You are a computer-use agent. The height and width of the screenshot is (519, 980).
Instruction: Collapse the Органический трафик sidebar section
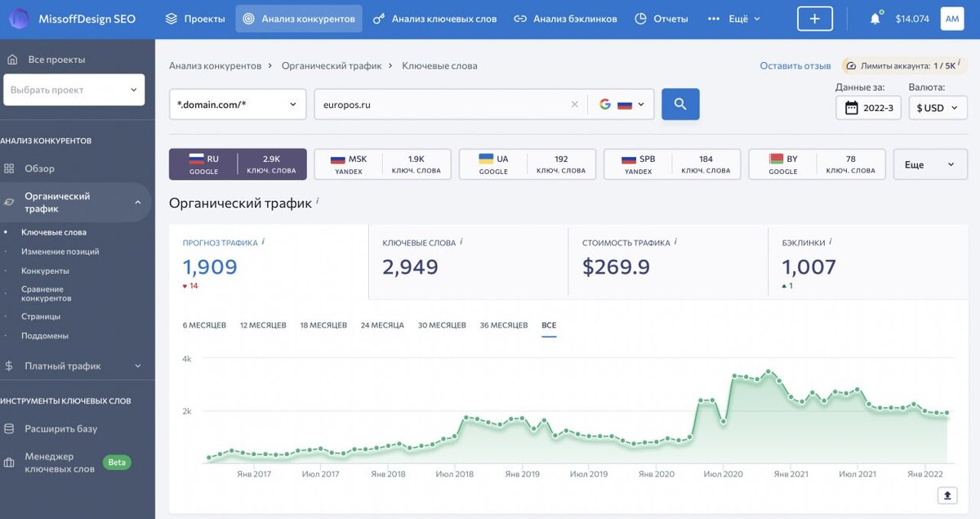pos(137,202)
